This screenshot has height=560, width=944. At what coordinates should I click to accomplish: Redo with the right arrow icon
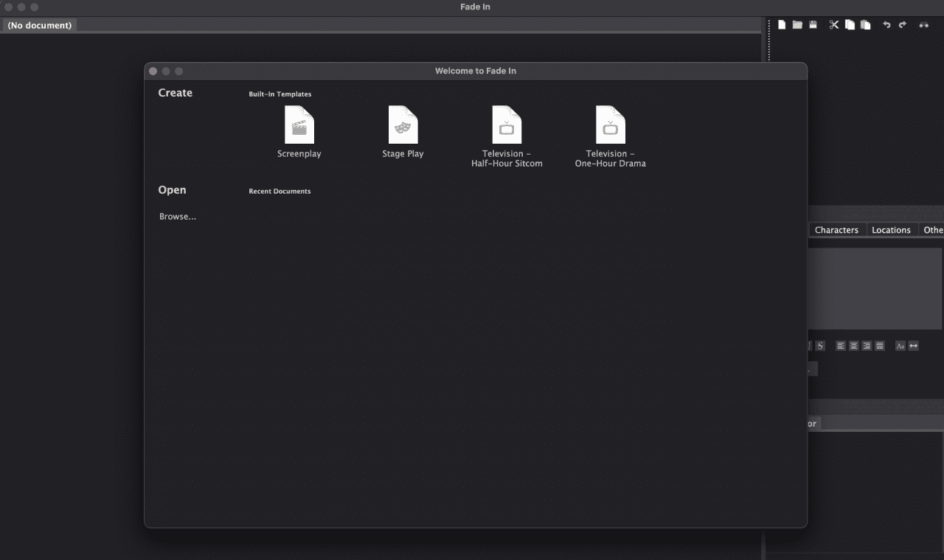(x=902, y=24)
